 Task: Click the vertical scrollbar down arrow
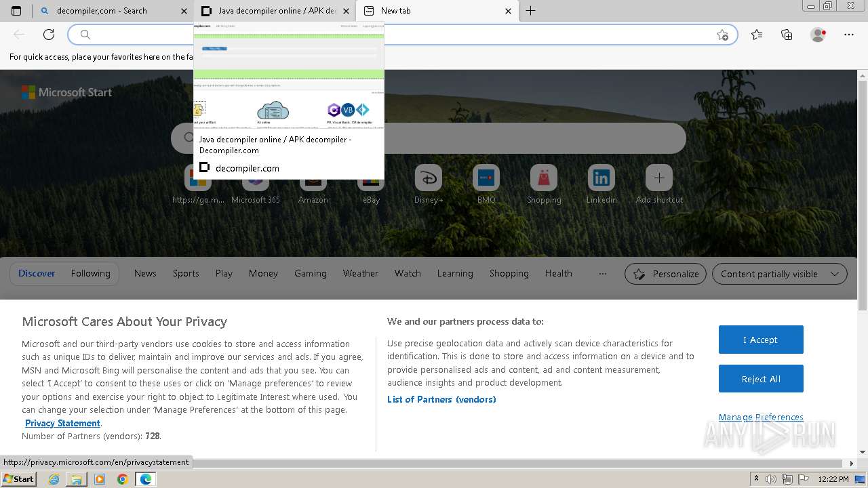[x=863, y=452]
